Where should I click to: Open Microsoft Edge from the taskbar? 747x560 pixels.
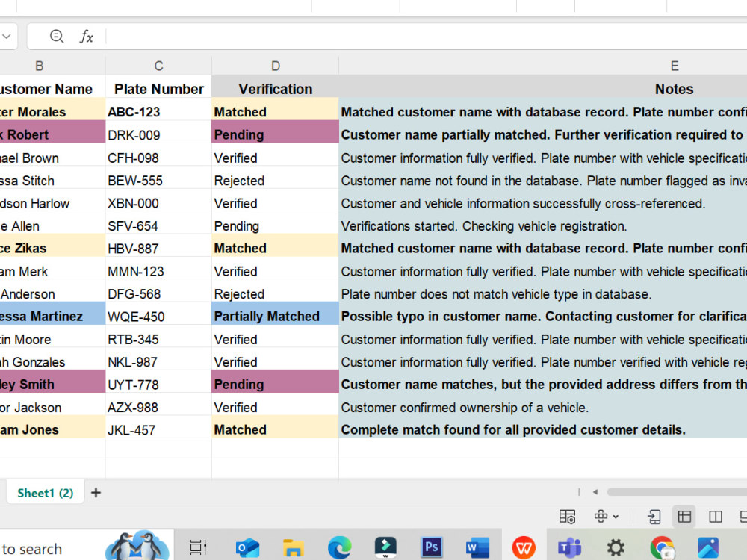[339, 547]
